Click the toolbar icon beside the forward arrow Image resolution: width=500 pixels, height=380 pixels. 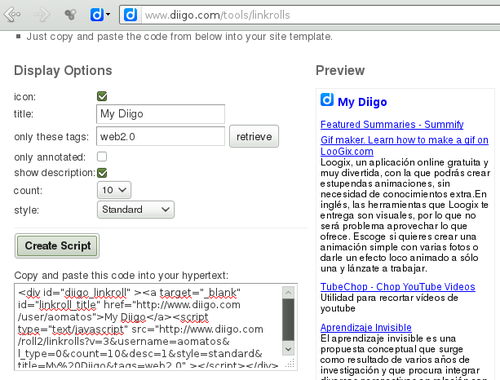coord(70,14)
